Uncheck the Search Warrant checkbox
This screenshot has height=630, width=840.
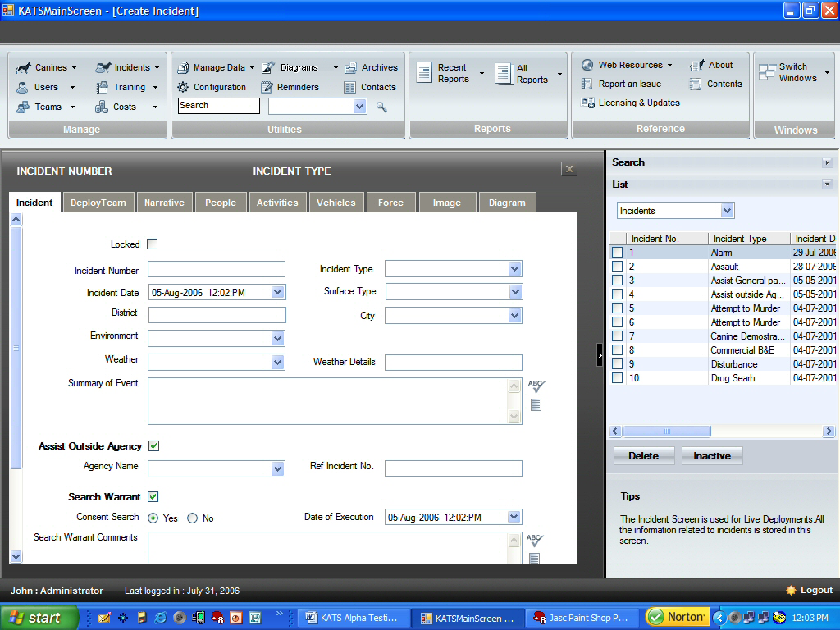pos(153,496)
